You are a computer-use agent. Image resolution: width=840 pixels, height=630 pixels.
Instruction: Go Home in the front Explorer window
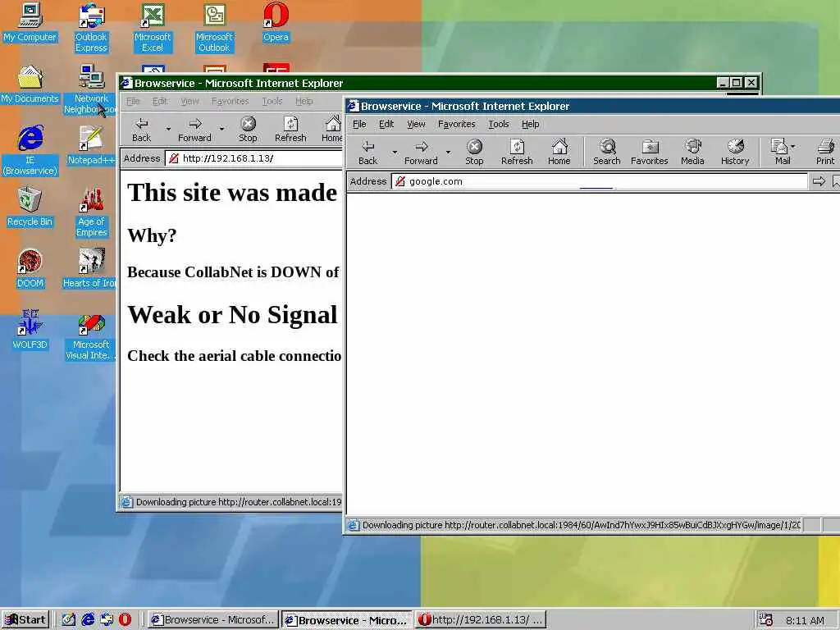pyautogui.click(x=559, y=152)
